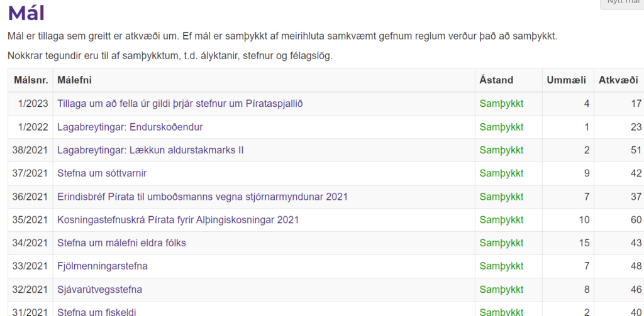644x316 pixels.
Task: Click Lagabreytingar: Lækkun aldurstakmarks II link
Action: (x=150, y=150)
